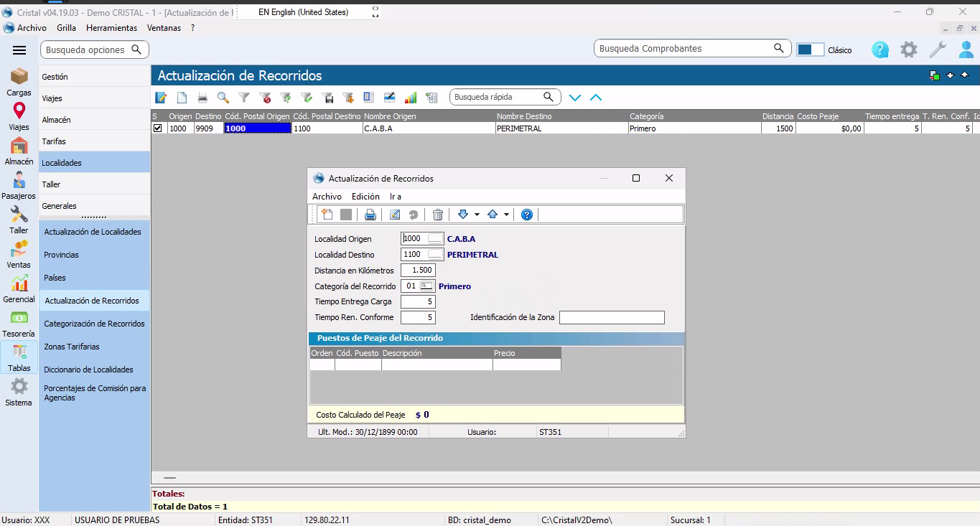Open the Herramientas menu
The image size is (980, 526).
tap(111, 28)
